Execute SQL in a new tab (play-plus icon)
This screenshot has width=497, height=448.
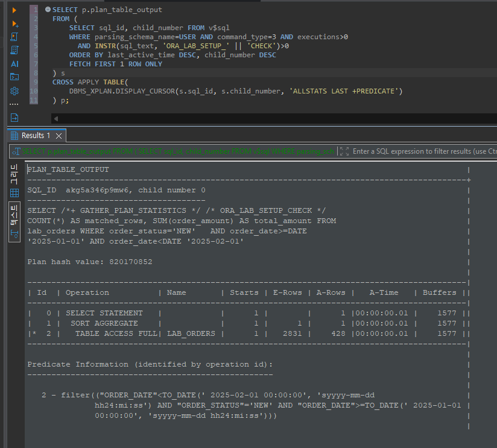(x=14, y=24)
